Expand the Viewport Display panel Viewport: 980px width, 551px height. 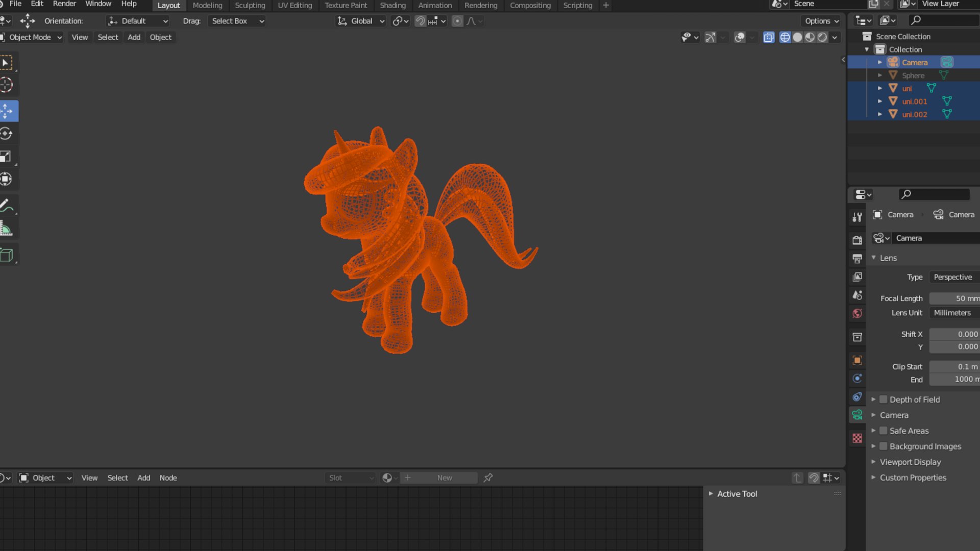[x=873, y=462]
